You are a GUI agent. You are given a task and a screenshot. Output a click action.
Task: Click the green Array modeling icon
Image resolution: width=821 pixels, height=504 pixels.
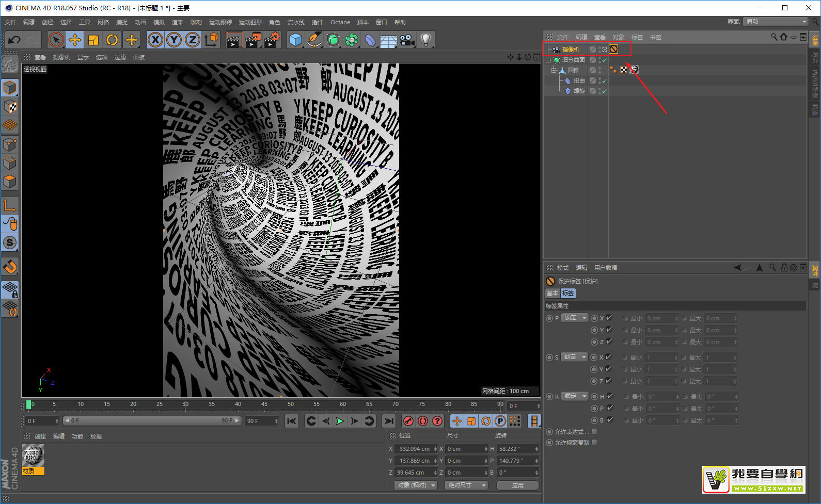352,40
